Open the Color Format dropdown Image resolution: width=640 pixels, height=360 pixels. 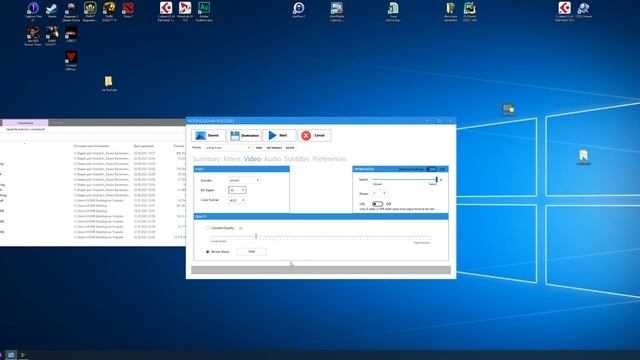coord(237,200)
